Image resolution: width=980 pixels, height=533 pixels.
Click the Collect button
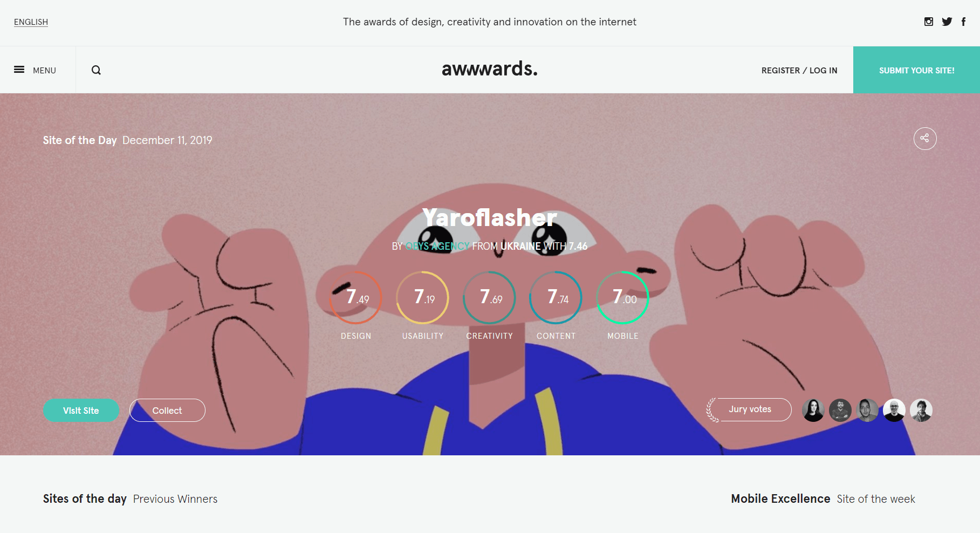[167, 411]
